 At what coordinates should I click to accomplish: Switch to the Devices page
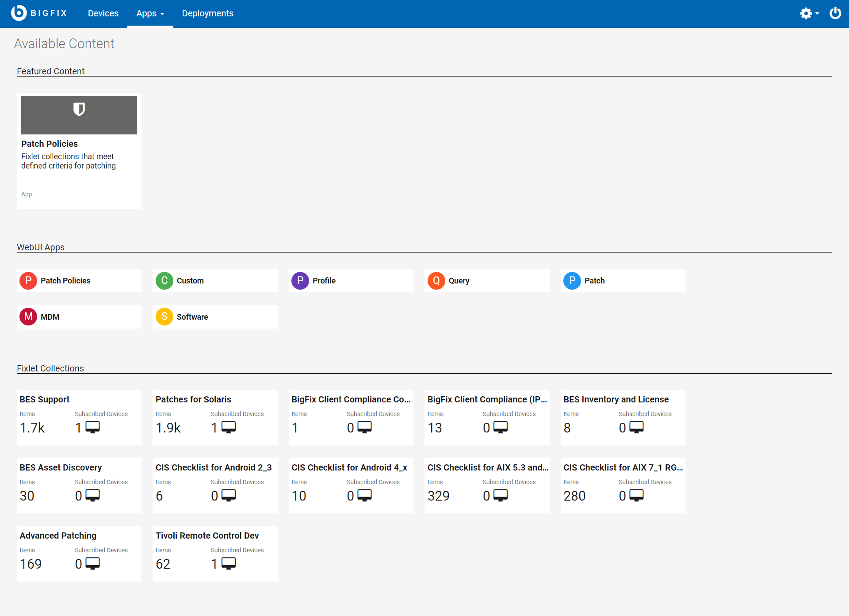pos(103,13)
